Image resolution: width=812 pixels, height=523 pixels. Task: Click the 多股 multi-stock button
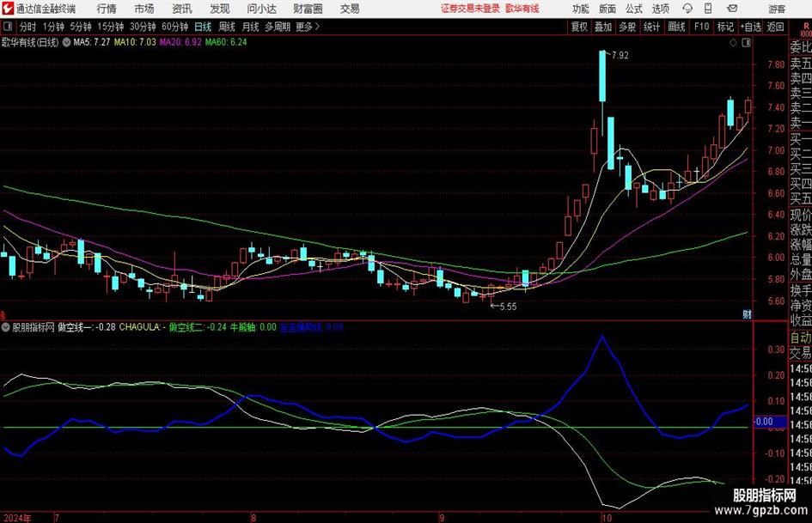click(627, 27)
